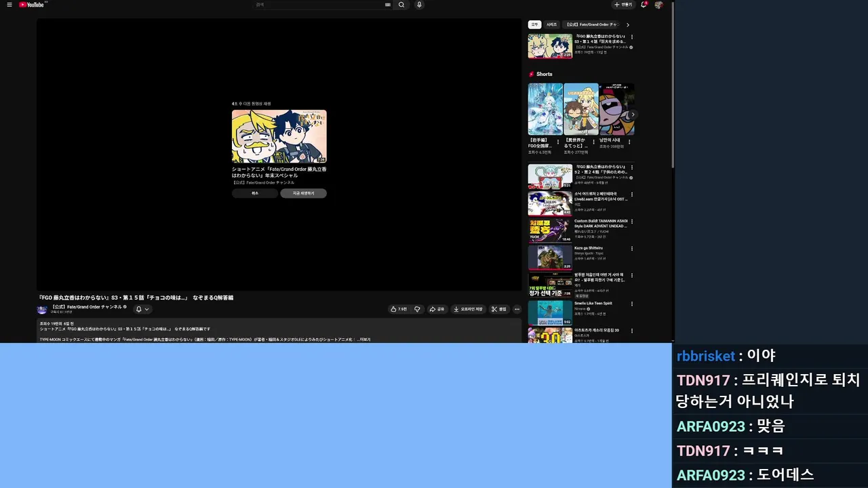Click the Shorts section logo icon

(x=532, y=74)
